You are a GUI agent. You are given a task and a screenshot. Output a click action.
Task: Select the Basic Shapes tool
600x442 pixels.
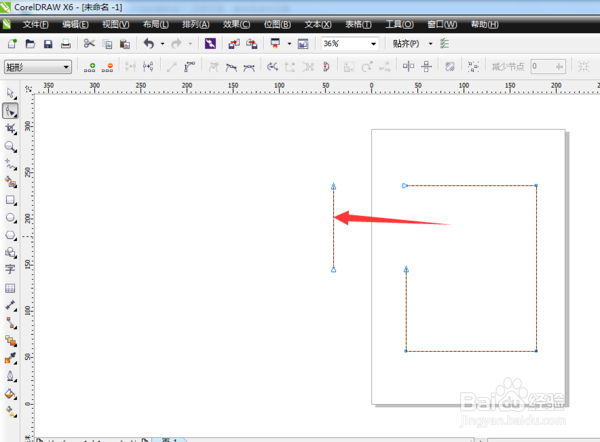pos(11,253)
